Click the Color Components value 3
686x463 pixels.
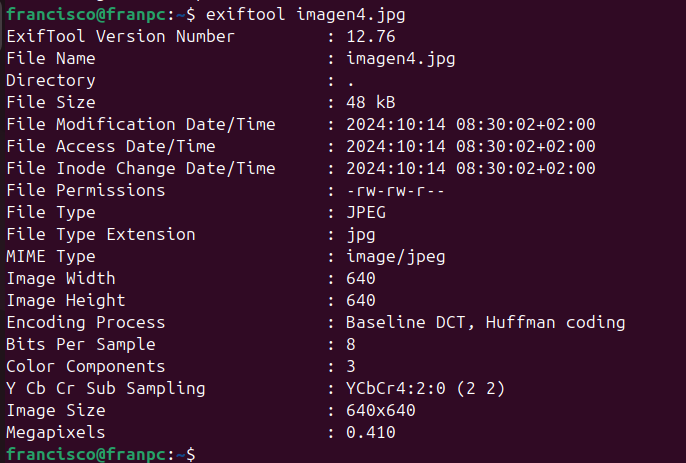(350, 367)
